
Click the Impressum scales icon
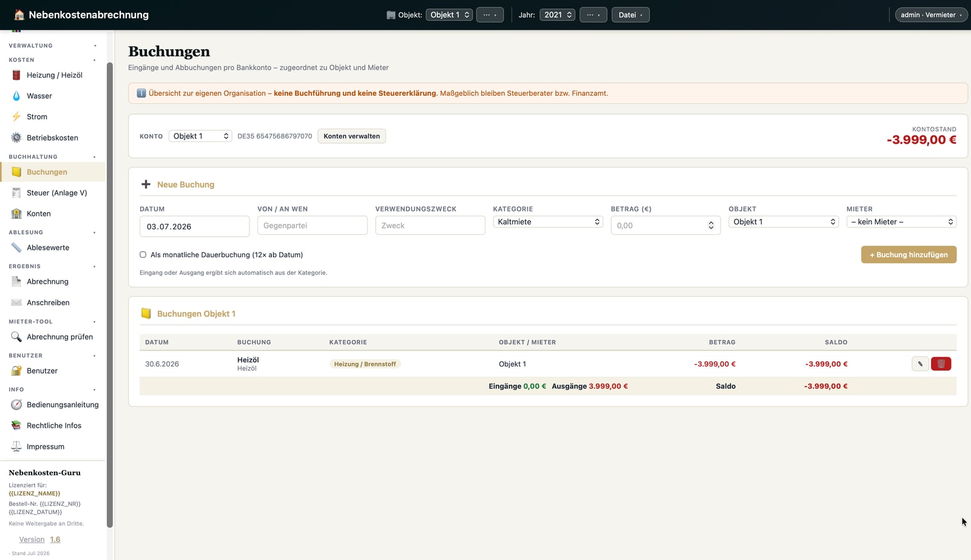[16, 447]
